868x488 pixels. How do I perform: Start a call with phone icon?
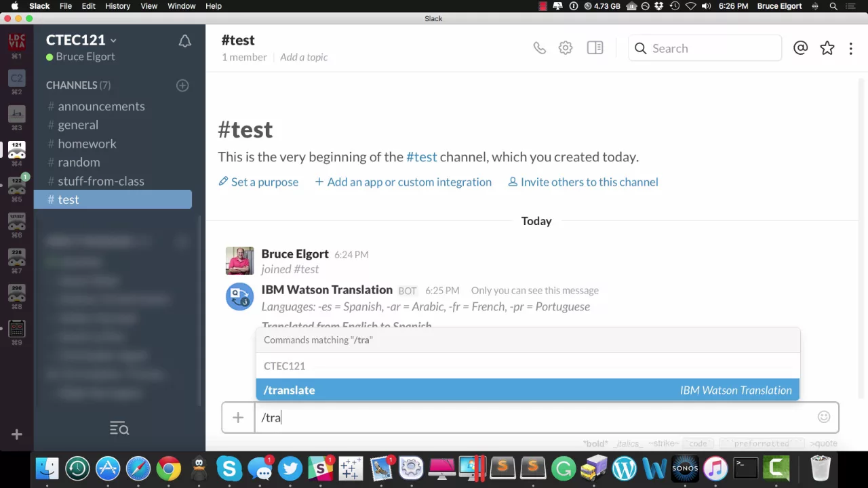[x=539, y=48]
